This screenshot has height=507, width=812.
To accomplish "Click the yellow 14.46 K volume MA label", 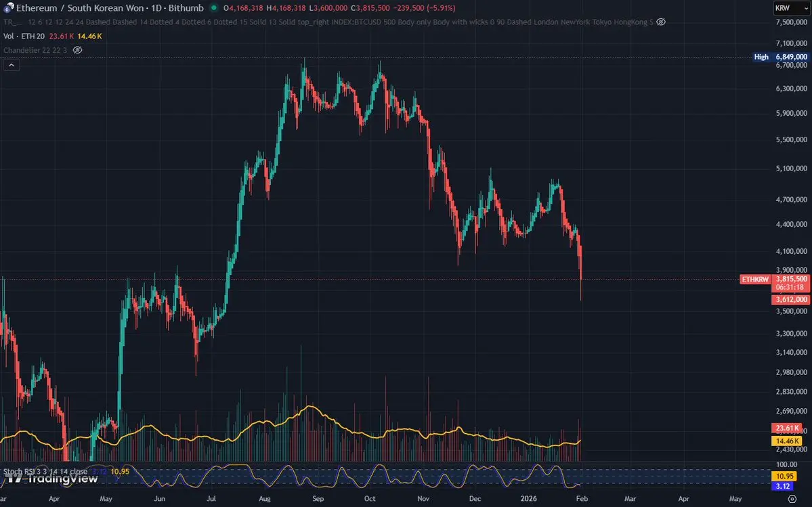I will (787, 441).
